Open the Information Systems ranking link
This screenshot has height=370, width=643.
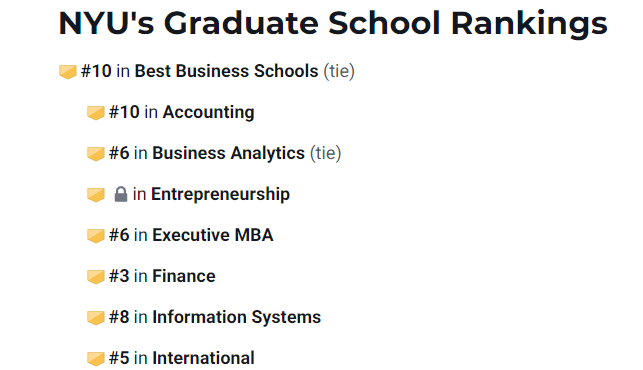pyautogui.click(x=237, y=317)
